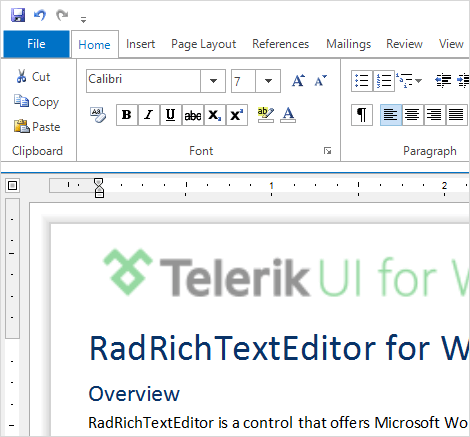Toggle Bold formatting
The image size is (470, 437).
coord(127,115)
